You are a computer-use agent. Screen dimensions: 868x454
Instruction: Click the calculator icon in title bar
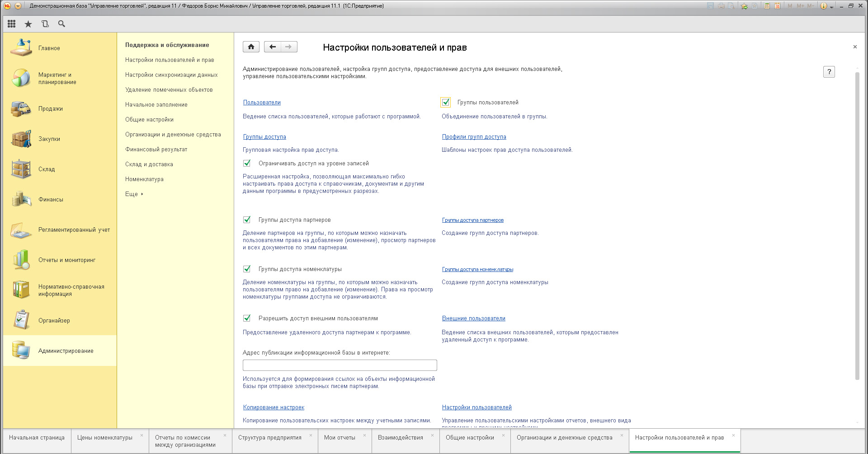[767, 6]
